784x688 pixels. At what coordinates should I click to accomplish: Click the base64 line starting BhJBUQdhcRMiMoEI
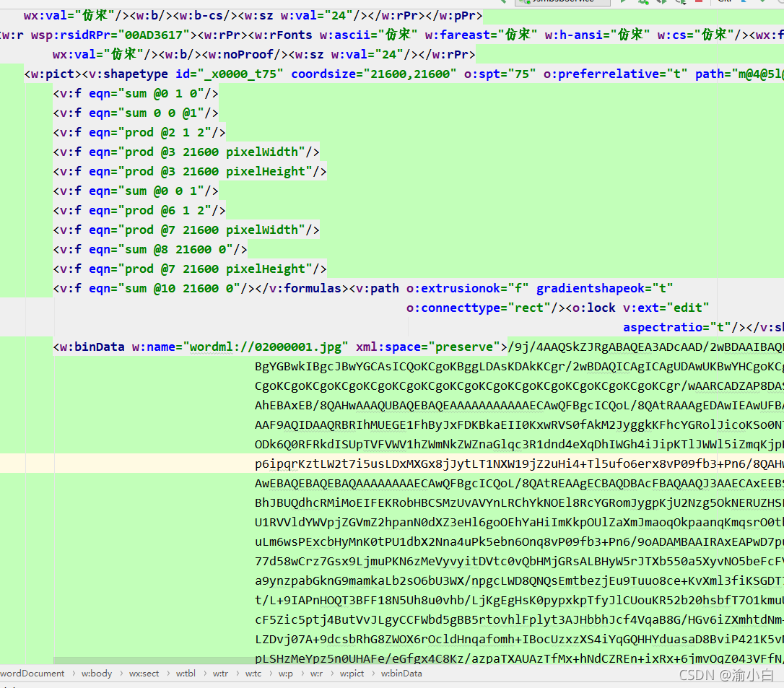[519, 503]
